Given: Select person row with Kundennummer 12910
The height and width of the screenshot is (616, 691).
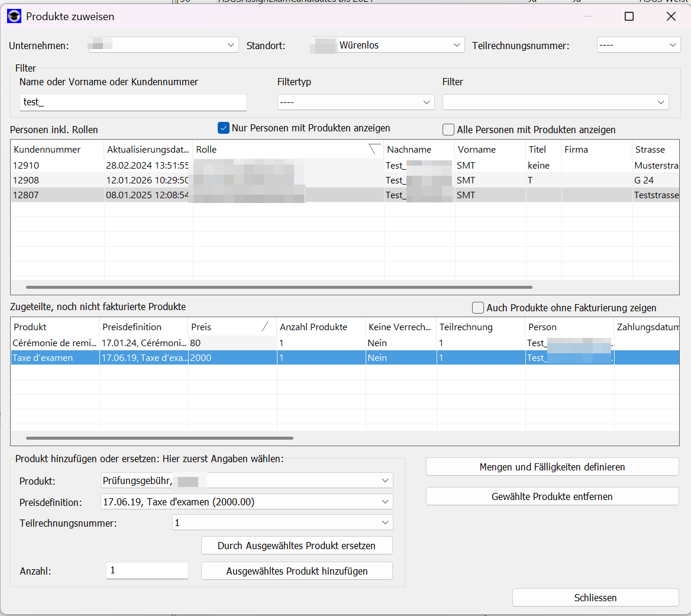Looking at the screenshot, I should pyautogui.click(x=345, y=165).
